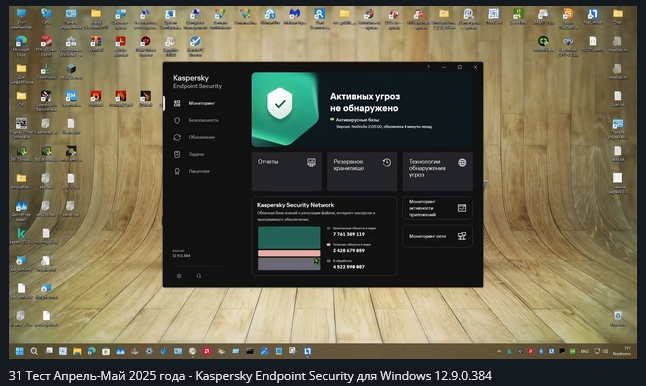The height and width of the screenshot is (386, 646).
Task: Open the help question mark button
Action: [x=428, y=67]
